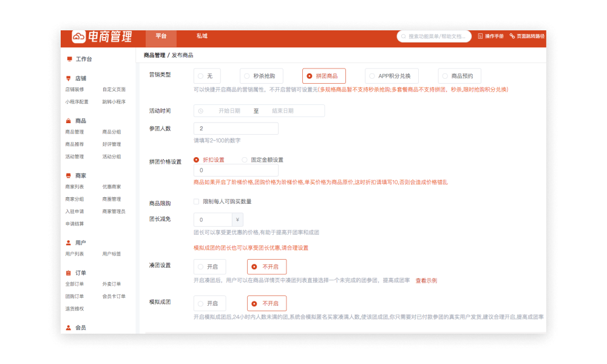The height and width of the screenshot is (364, 607).
Task: Click the 页面跳转路径 link icon in top bar
Action: point(513,36)
